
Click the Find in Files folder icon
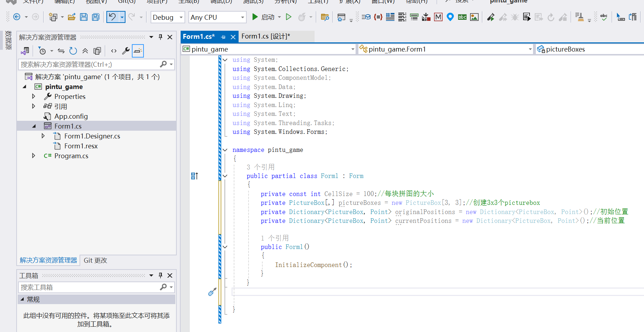point(325,17)
